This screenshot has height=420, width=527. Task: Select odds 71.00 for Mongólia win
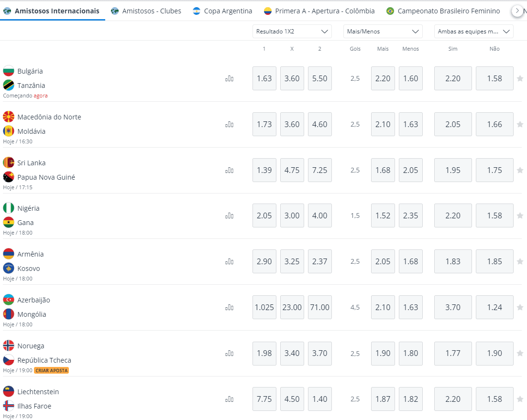[x=319, y=307]
